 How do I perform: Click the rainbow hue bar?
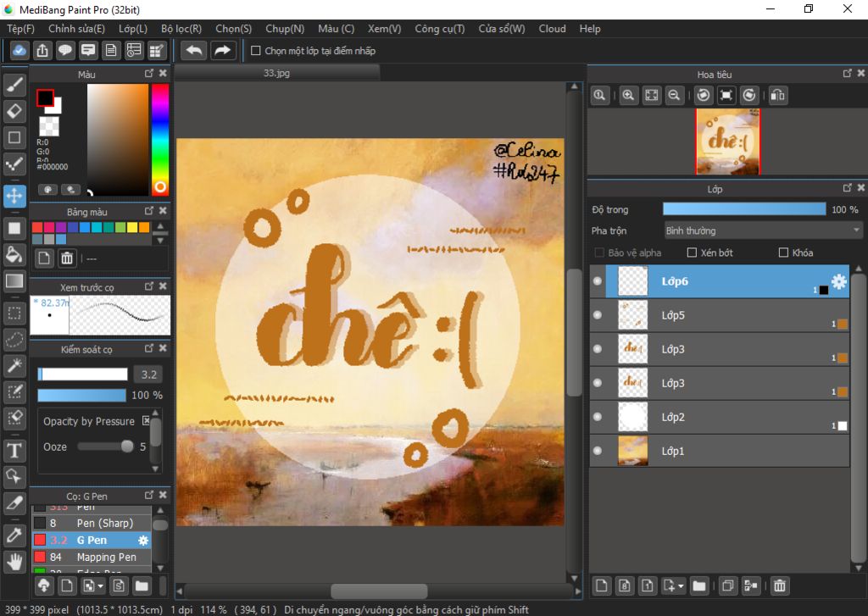tap(160, 140)
